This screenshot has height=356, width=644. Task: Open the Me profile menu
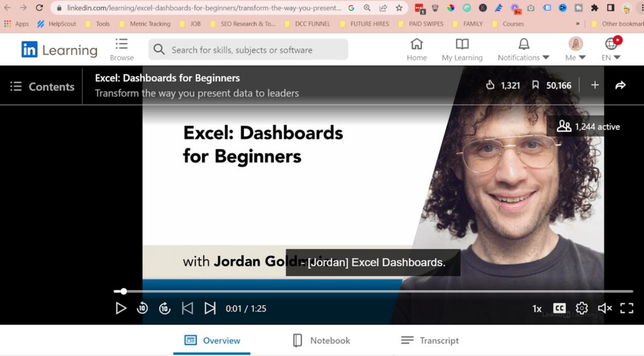[x=575, y=50]
